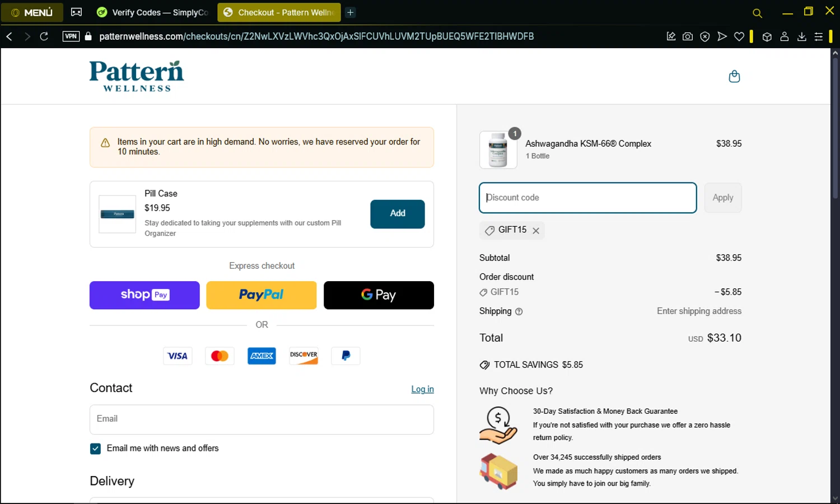Open the workspaces icon beside the Menu button
The image size is (840, 504).
click(x=77, y=12)
